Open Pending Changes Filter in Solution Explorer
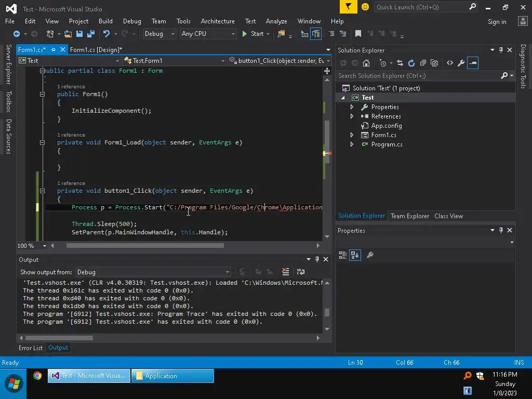This screenshot has height=399, width=532. (x=383, y=63)
